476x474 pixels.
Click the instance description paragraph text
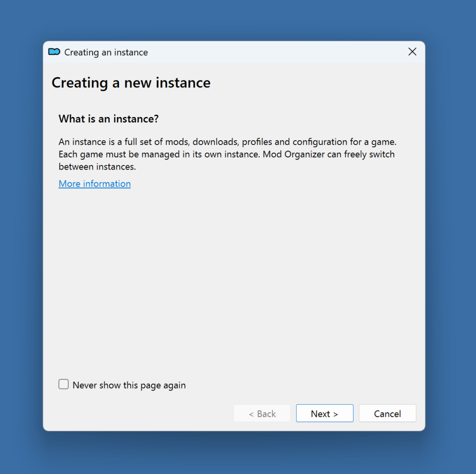coord(227,154)
